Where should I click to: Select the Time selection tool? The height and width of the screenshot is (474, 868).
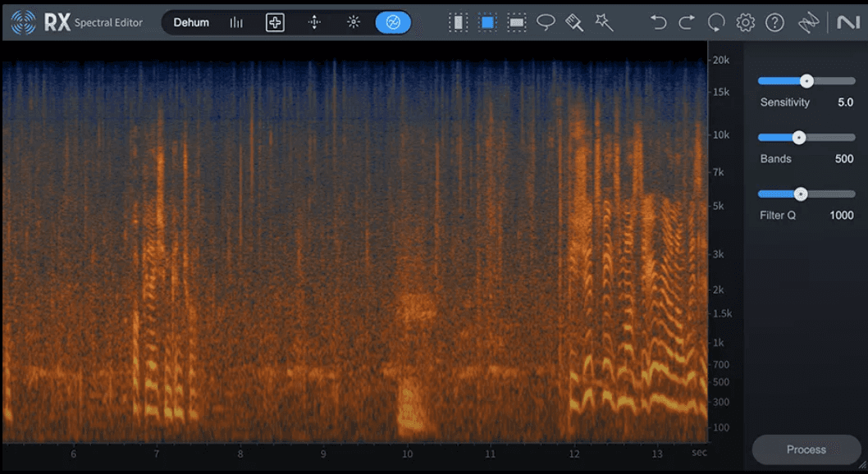[x=458, y=23]
